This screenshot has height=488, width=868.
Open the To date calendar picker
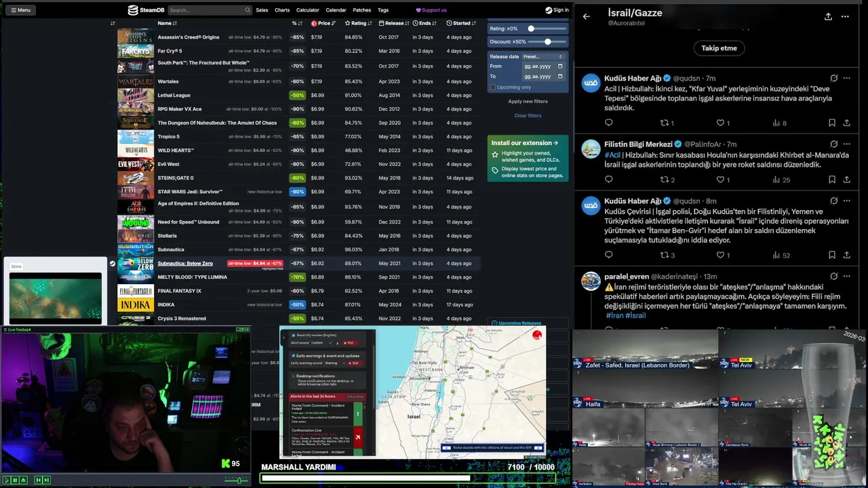tap(560, 77)
